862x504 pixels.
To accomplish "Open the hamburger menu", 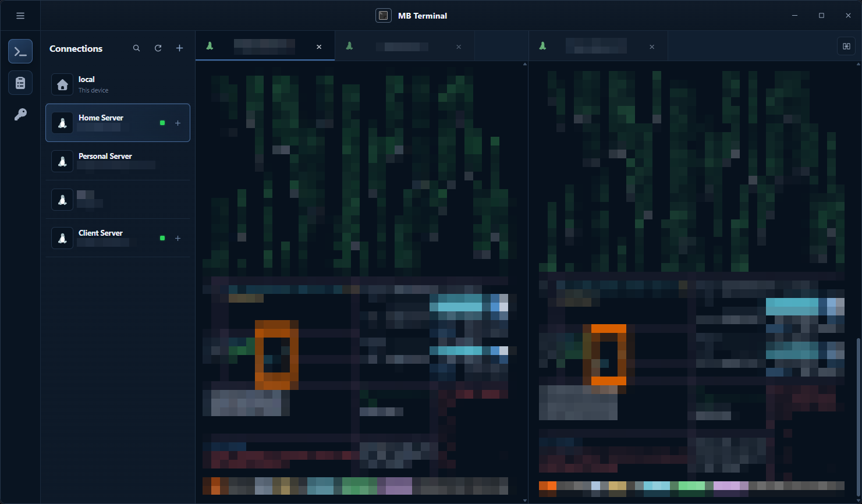I will (20, 16).
